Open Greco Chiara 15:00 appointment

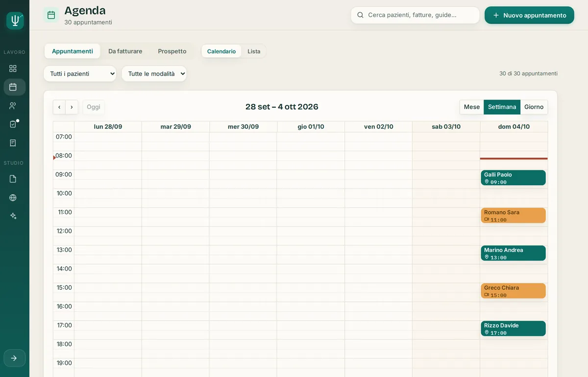514,291
